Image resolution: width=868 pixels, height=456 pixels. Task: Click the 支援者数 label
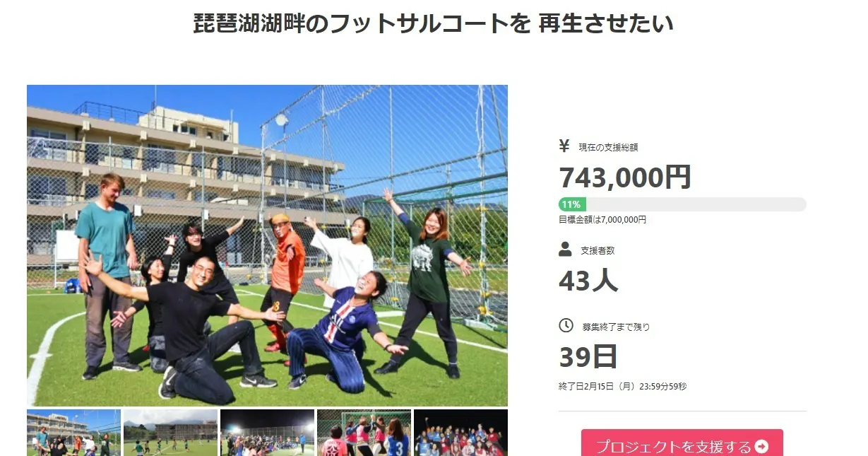pos(598,250)
